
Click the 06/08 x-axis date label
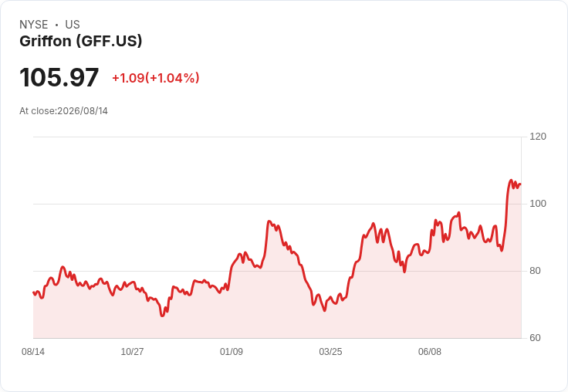pyautogui.click(x=430, y=351)
